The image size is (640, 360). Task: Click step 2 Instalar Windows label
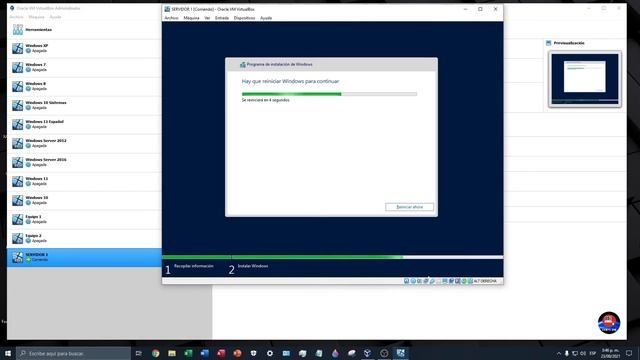tap(253, 266)
